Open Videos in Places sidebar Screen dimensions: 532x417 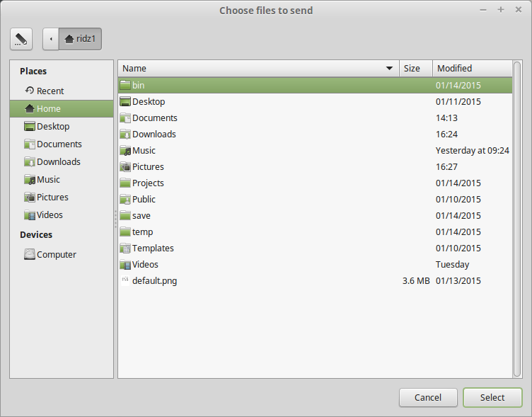(x=62, y=215)
